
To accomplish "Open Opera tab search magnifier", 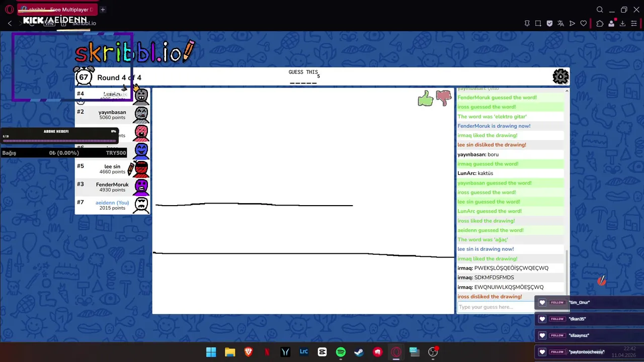I will pyautogui.click(x=600, y=10).
